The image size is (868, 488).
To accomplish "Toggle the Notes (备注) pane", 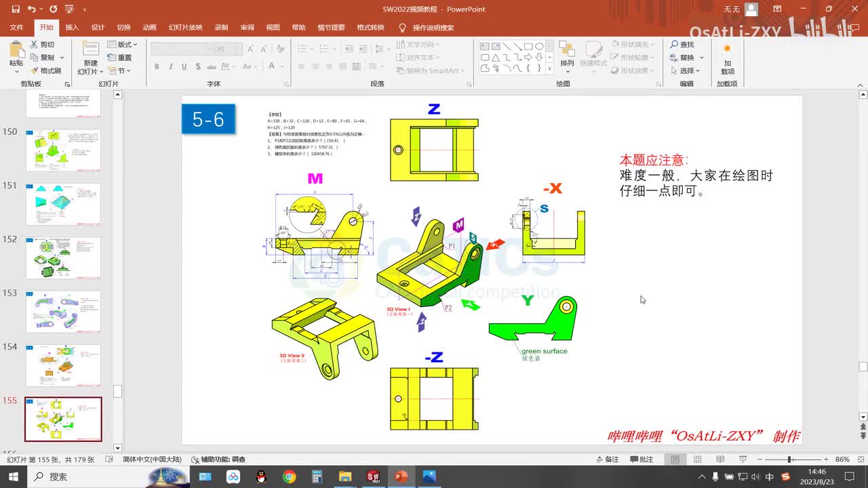I will click(607, 460).
